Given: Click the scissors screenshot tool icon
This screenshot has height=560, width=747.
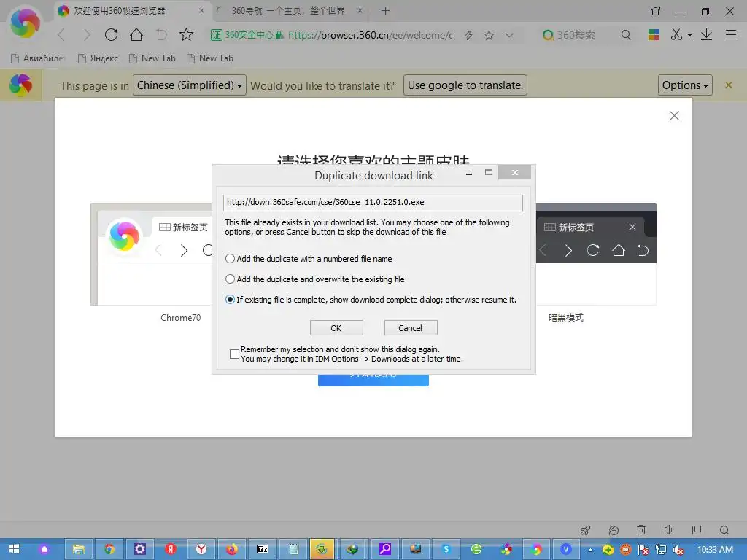Looking at the screenshot, I should (x=676, y=35).
